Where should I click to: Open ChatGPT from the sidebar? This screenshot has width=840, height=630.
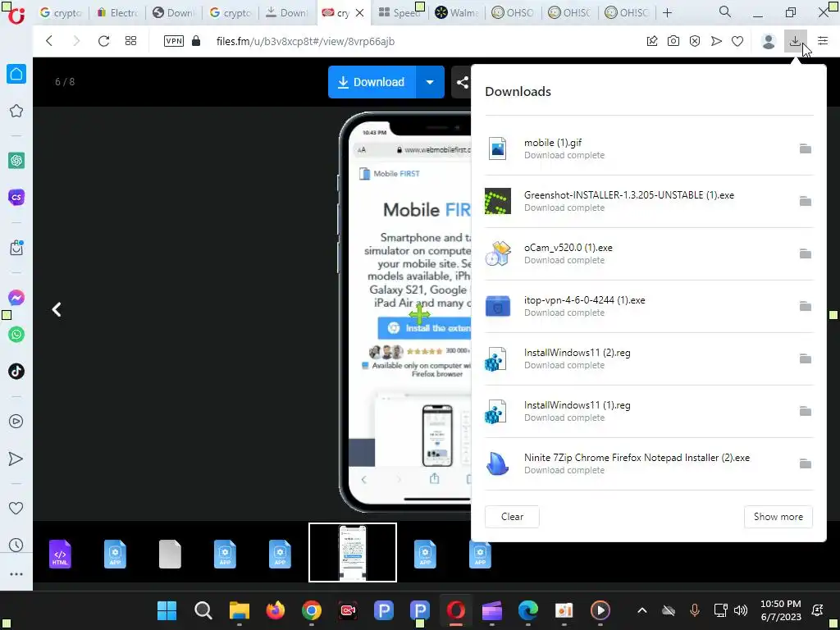[x=16, y=160]
